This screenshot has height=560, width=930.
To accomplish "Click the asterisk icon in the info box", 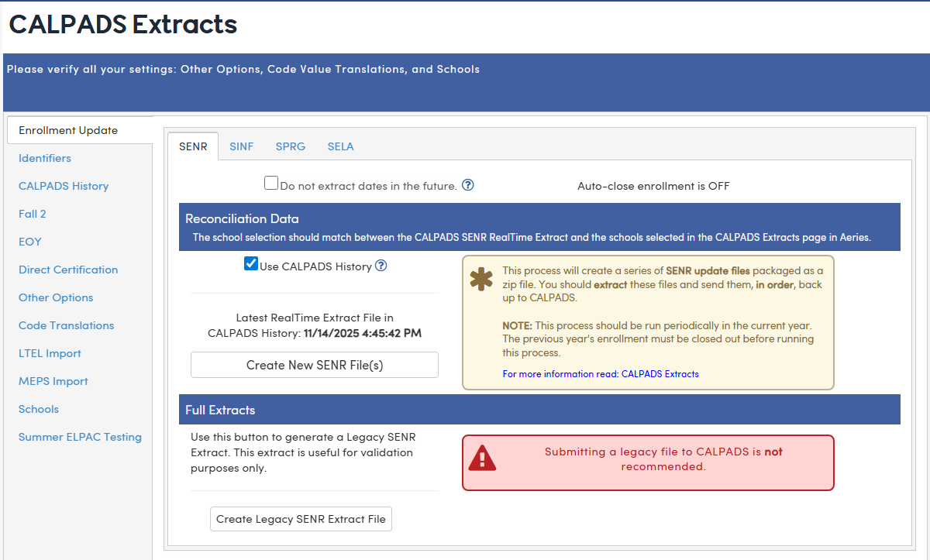I will coord(481,278).
